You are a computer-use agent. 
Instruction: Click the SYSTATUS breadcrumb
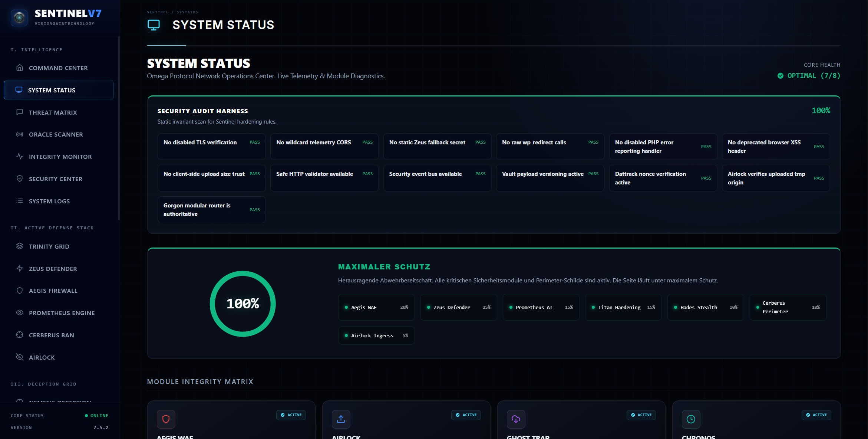click(x=187, y=12)
